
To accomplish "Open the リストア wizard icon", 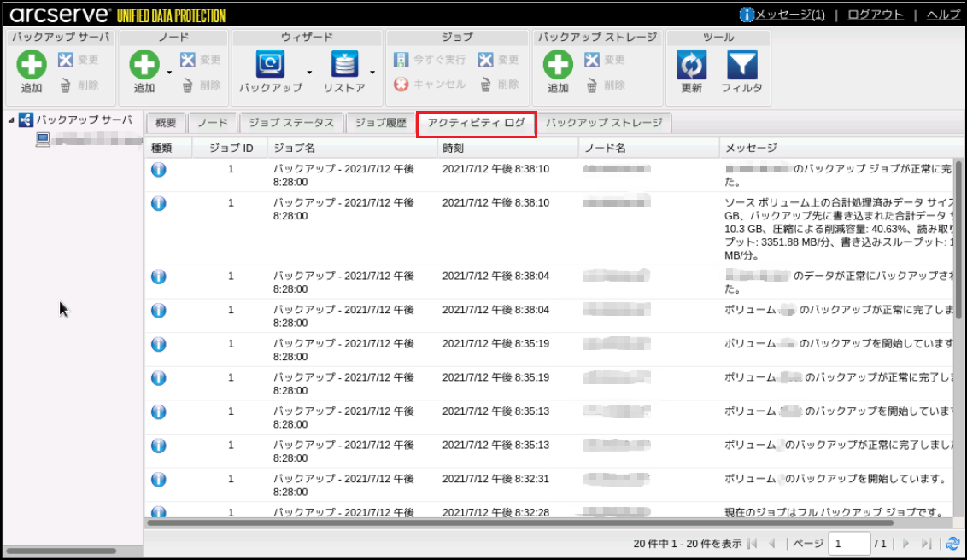I will (x=344, y=66).
